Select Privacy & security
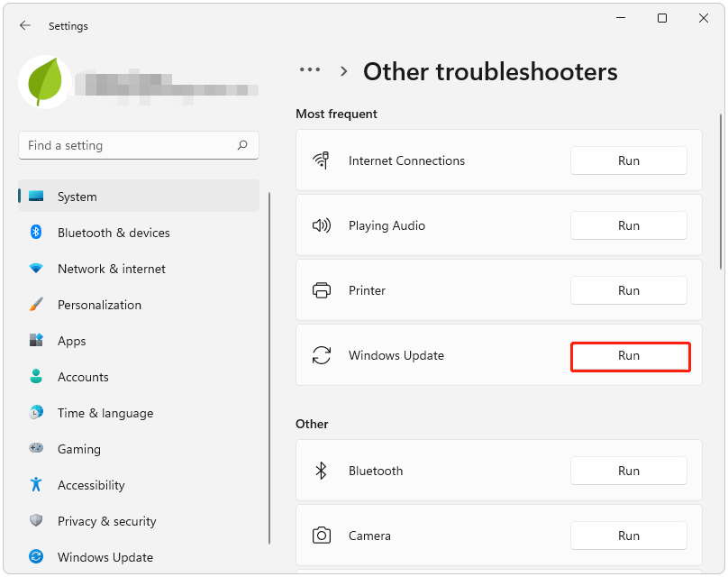This screenshot has height=577, width=728. [139, 521]
